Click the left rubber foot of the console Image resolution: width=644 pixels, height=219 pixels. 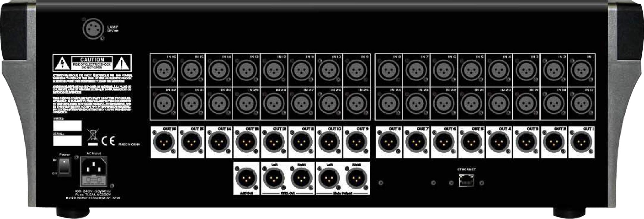pos(73,212)
